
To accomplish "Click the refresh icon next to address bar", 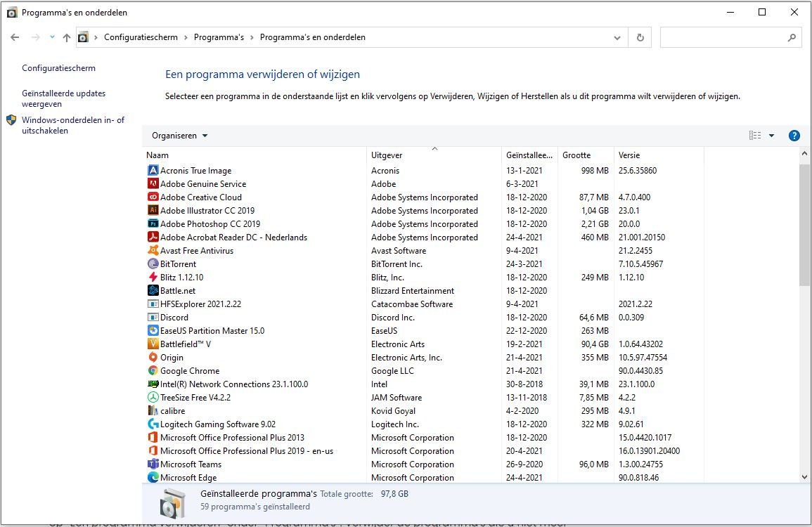I will pos(640,37).
